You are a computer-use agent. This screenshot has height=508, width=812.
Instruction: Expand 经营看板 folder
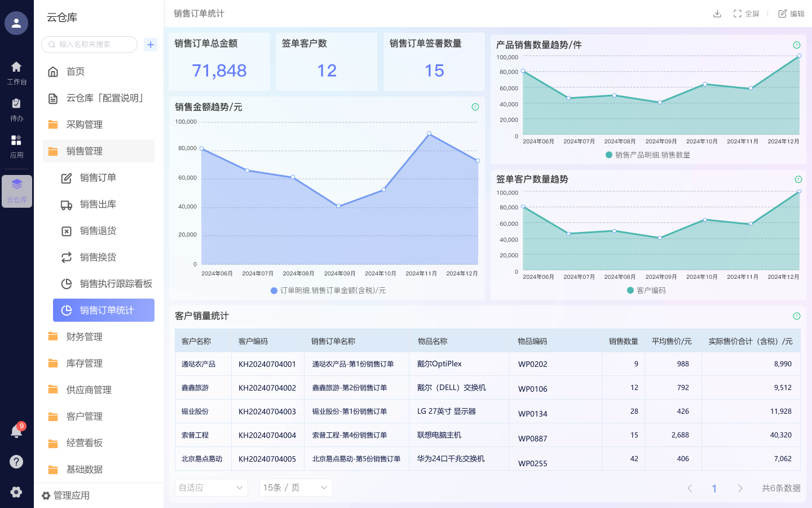pyautogui.click(x=99, y=443)
